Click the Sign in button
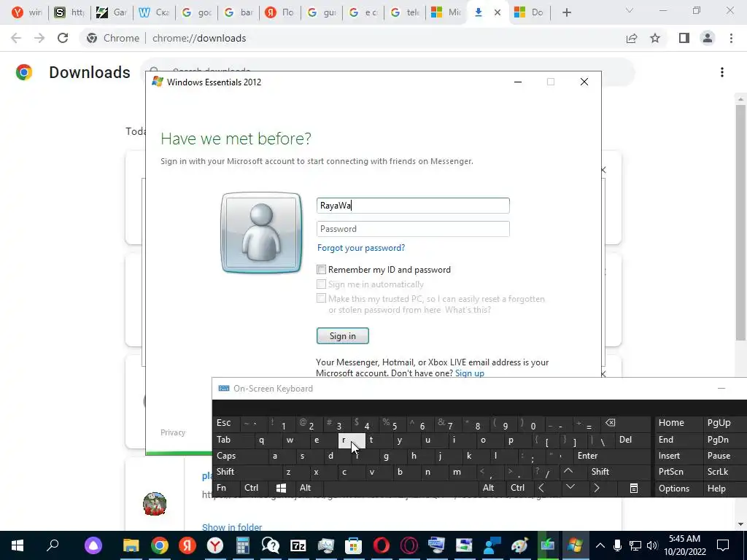Viewport: 747px width, 560px height. (x=343, y=335)
